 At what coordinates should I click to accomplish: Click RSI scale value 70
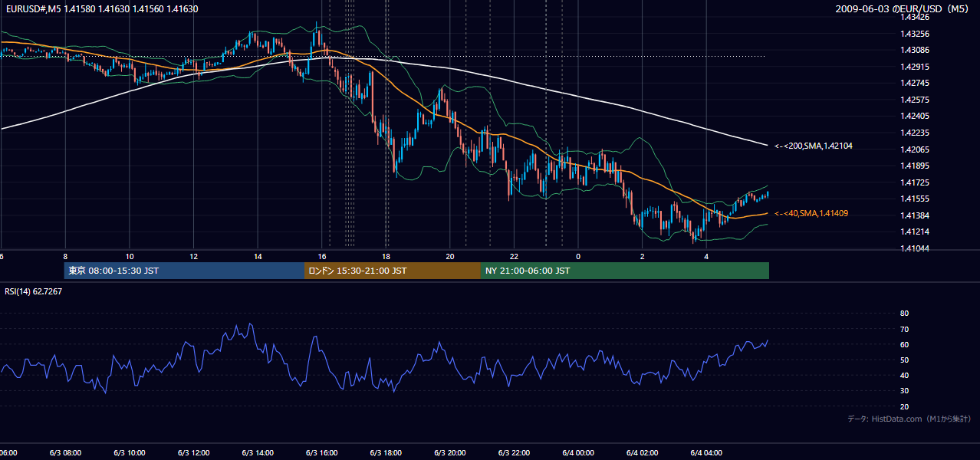tap(904, 329)
